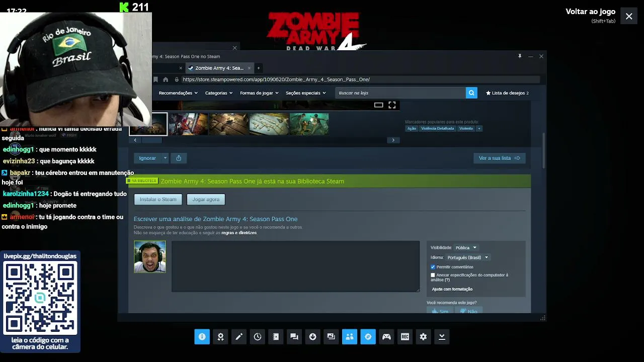Switch media player to fullscreen
Screen dimensions: 644x362
pyautogui.click(x=392, y=105)
